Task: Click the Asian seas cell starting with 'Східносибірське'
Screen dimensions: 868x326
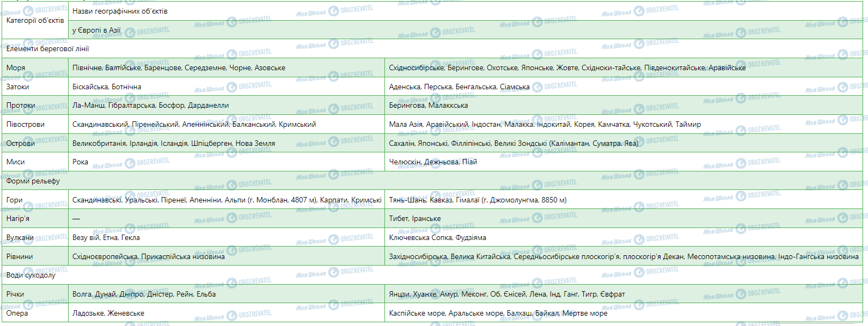Action: [567, 68]
